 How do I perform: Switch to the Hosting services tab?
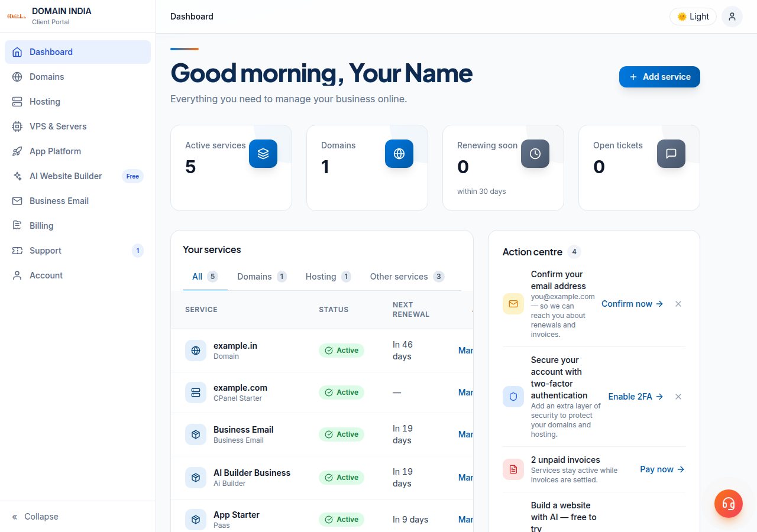point(328,277)
